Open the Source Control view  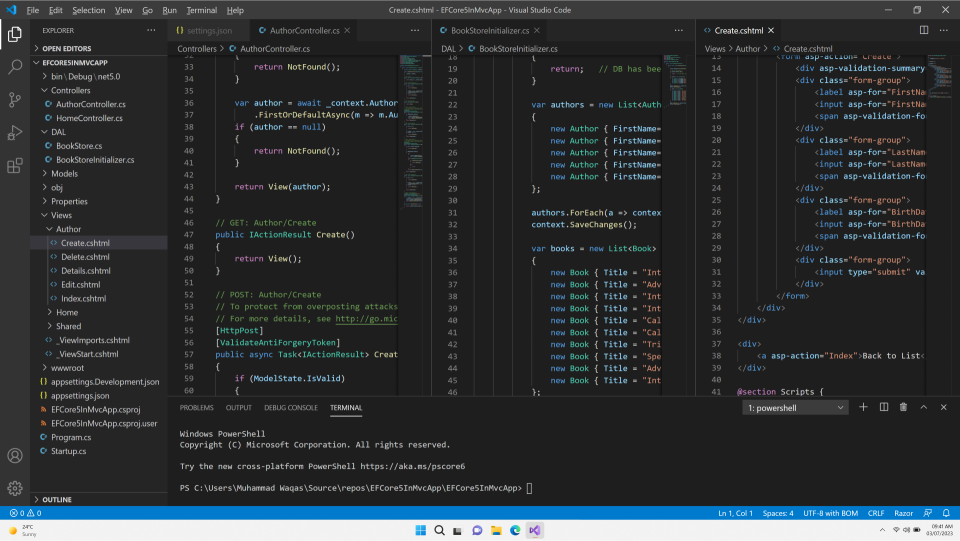(15, 99)
